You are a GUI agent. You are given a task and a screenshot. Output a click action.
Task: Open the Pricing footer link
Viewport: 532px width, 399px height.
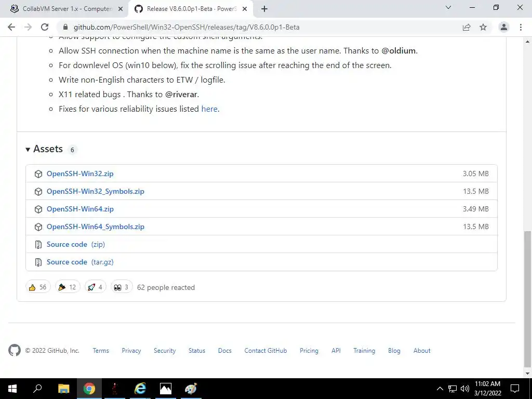[x=309, y=351]
